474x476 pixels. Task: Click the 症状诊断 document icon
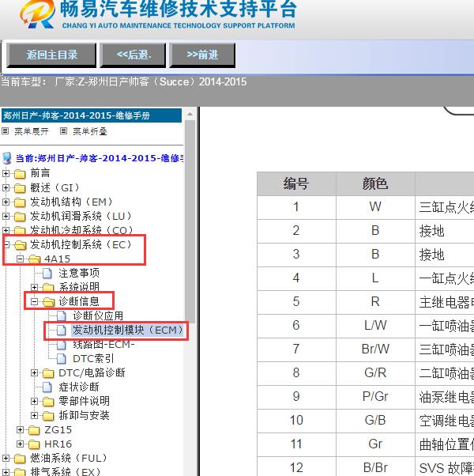(x=47, y=387)
